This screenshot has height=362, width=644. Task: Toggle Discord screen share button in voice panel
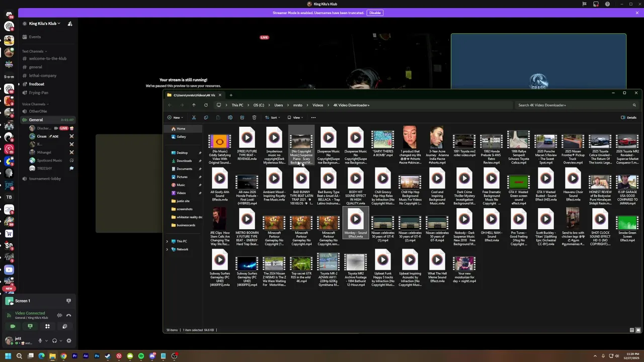click(30, 326)
